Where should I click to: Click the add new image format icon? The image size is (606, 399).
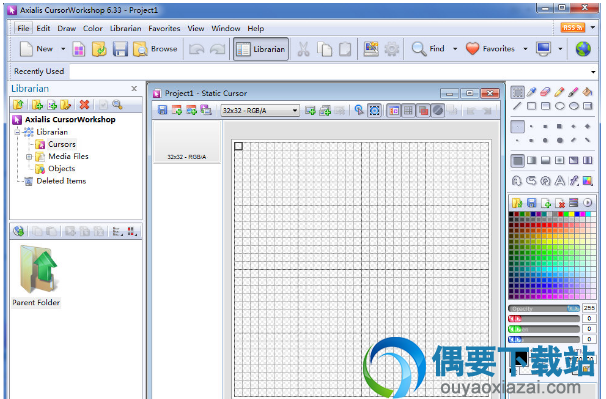click(x=310, y=111)
